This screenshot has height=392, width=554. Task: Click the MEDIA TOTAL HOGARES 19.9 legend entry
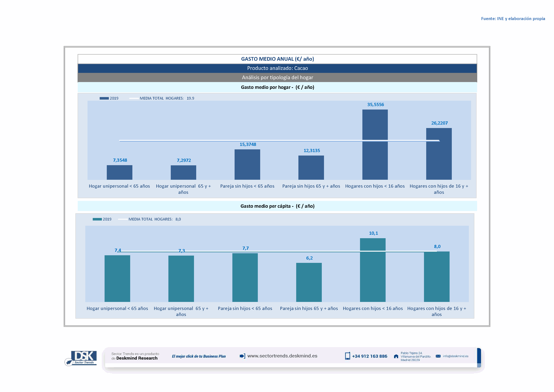pos(167,98)
